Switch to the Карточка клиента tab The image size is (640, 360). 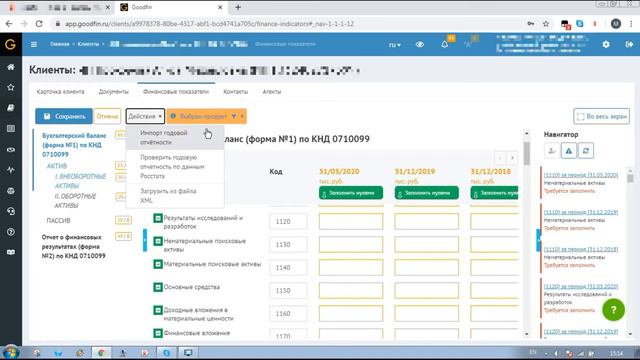(x=60, y=91)
